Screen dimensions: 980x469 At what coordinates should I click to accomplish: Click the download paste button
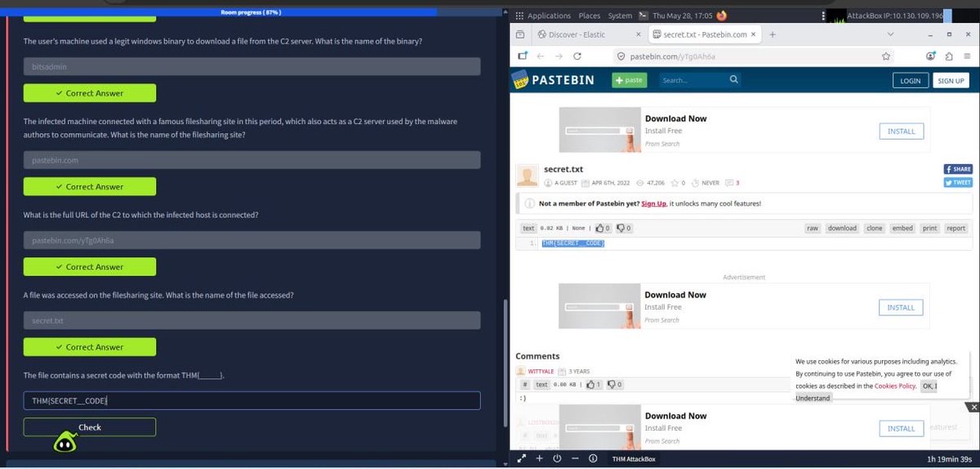click(842, 228)
